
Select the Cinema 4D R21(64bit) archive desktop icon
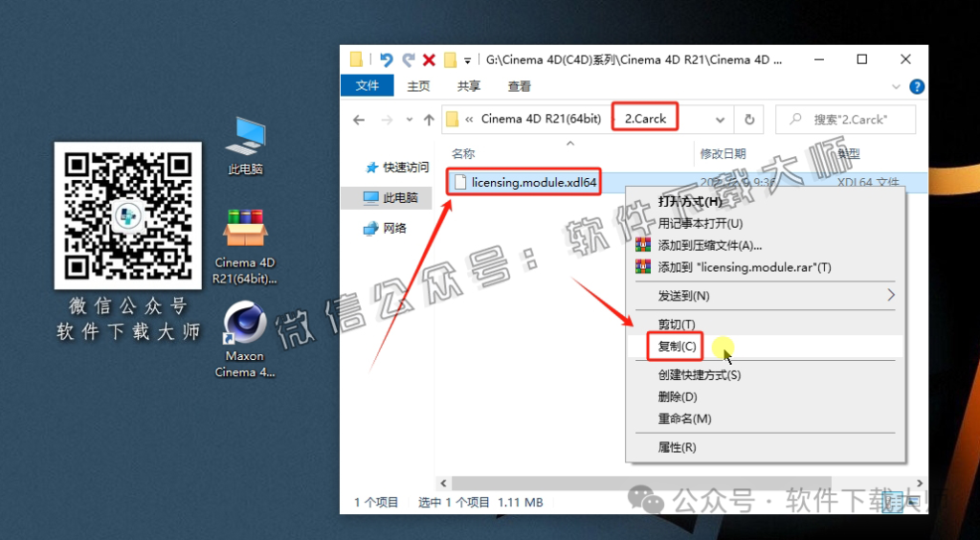245,246
